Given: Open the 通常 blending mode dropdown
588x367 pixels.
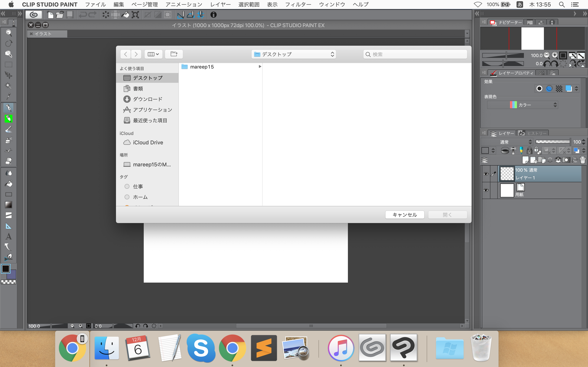Looking at the screenshot, I should coord(507,142).
